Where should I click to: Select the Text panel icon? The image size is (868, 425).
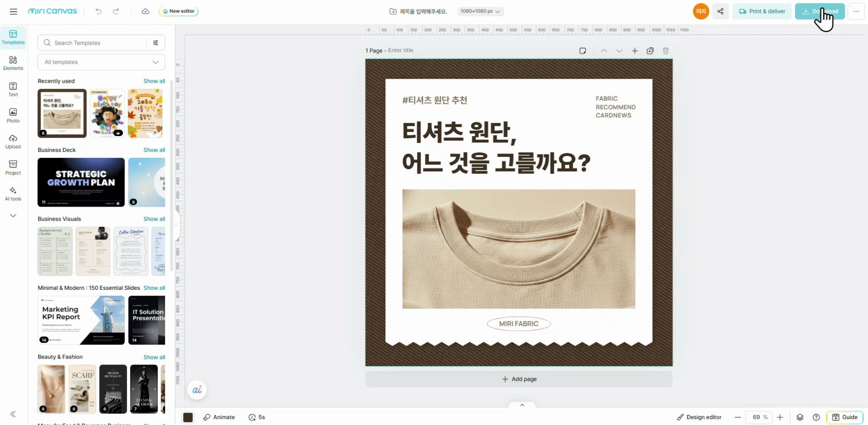[13, 89]
